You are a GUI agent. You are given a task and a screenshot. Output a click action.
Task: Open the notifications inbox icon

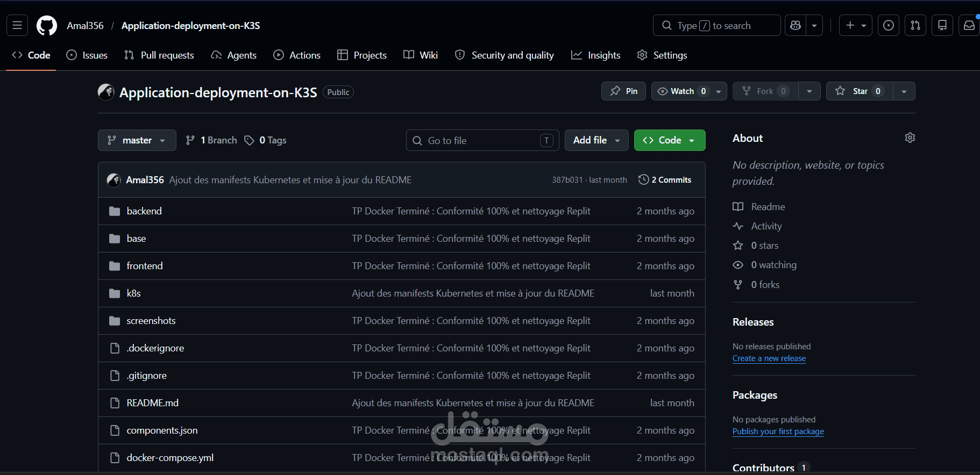tap(969, 25)
